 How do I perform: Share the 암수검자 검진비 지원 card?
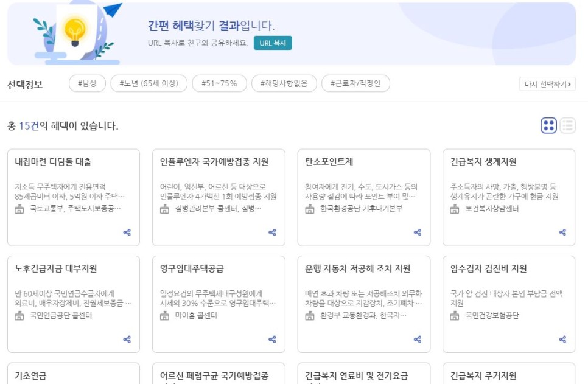(562, 340)
